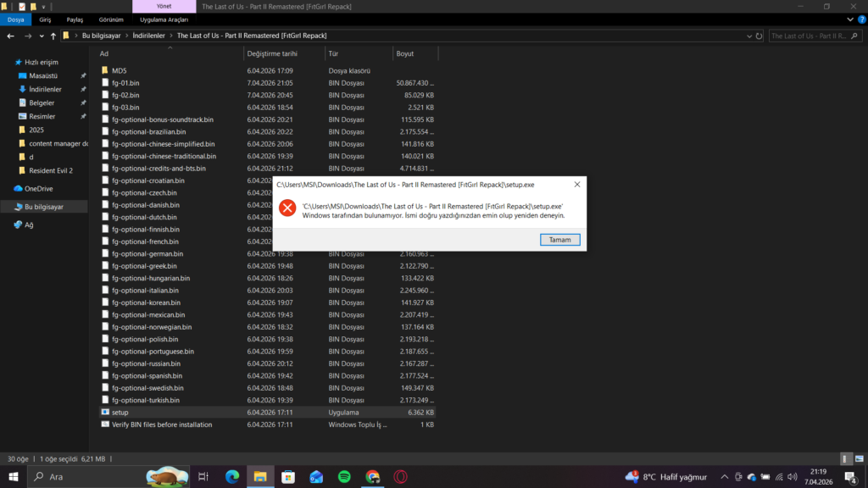Go back with the back arrow
The height and width of the screenshot is (488, 868).
click(x=10, y=36)
